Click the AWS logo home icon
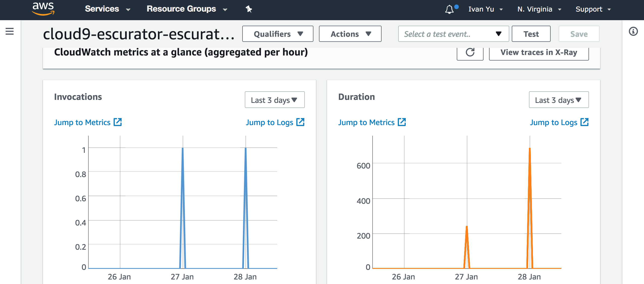Screen dimensions: 644x284 (43, 9)
